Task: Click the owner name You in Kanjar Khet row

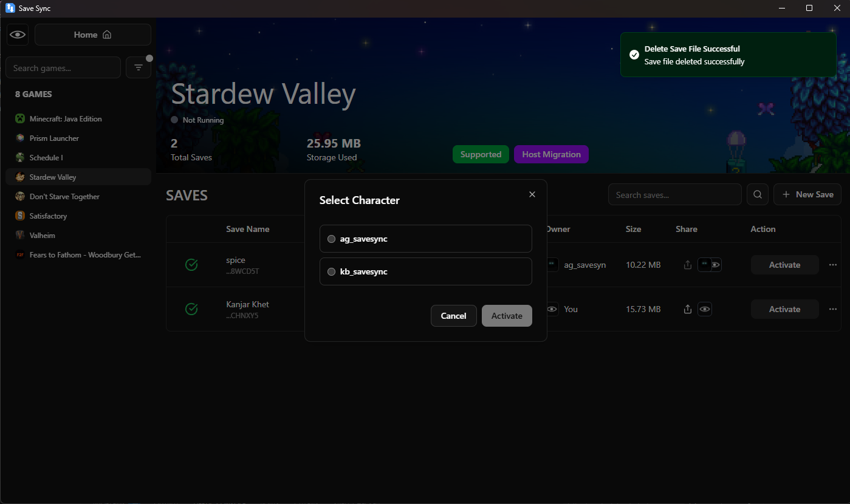Action: pyautogui.click(x=571, y=309)
